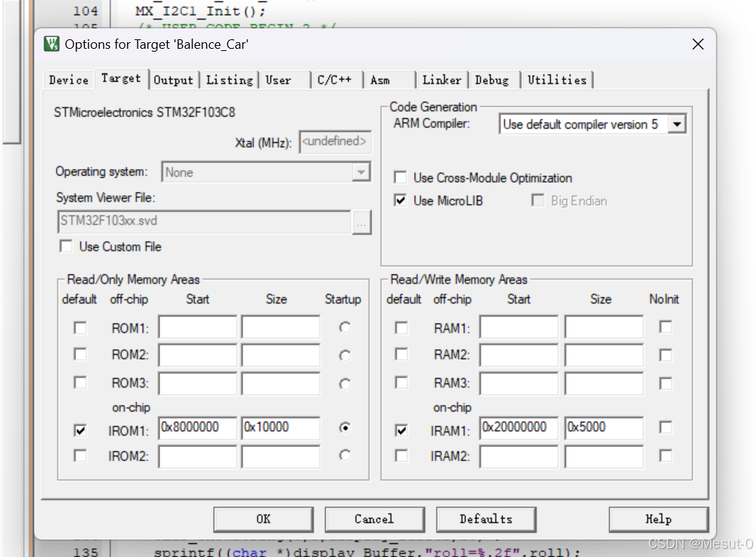Click the Xtal (MHz) field
The image size is (756, 557).
(x=335, y=142)
